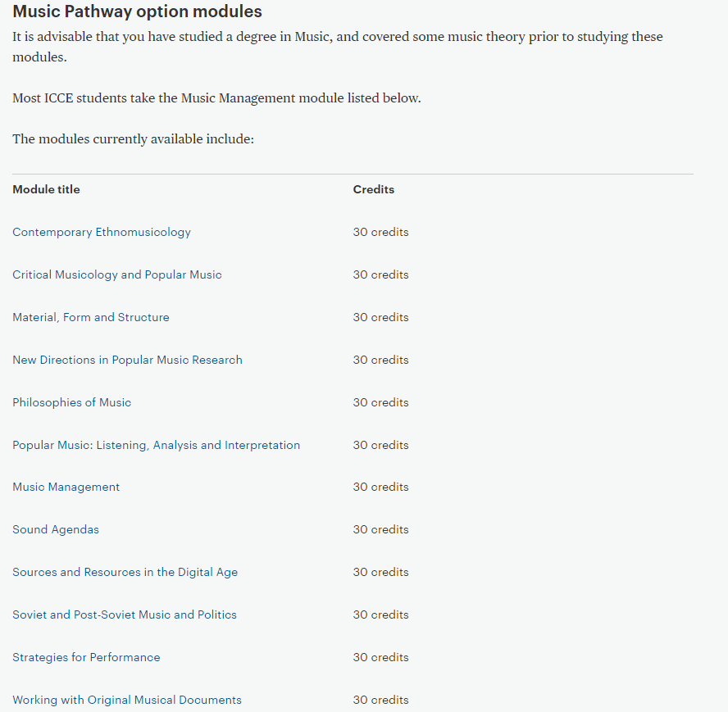
Task: Click 30 credits beside Contemporary Ethnomusicology
Action: pyautogui.click(x=380, y=232)
